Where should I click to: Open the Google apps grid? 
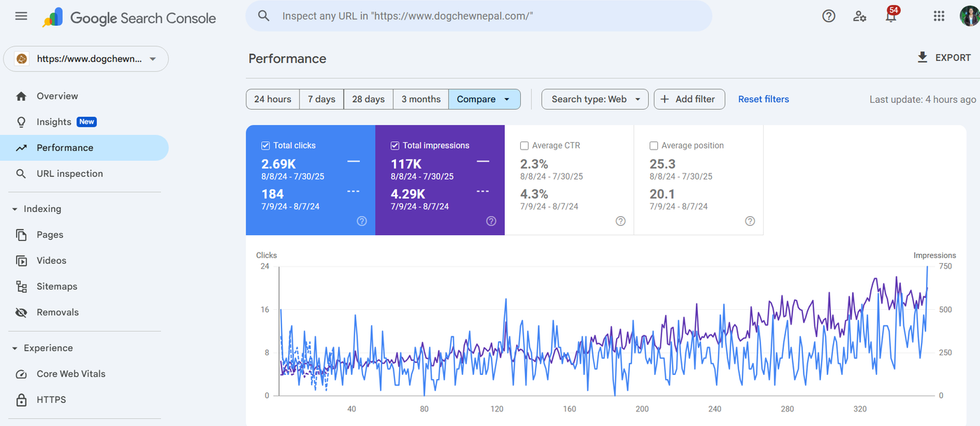(939, 16)
